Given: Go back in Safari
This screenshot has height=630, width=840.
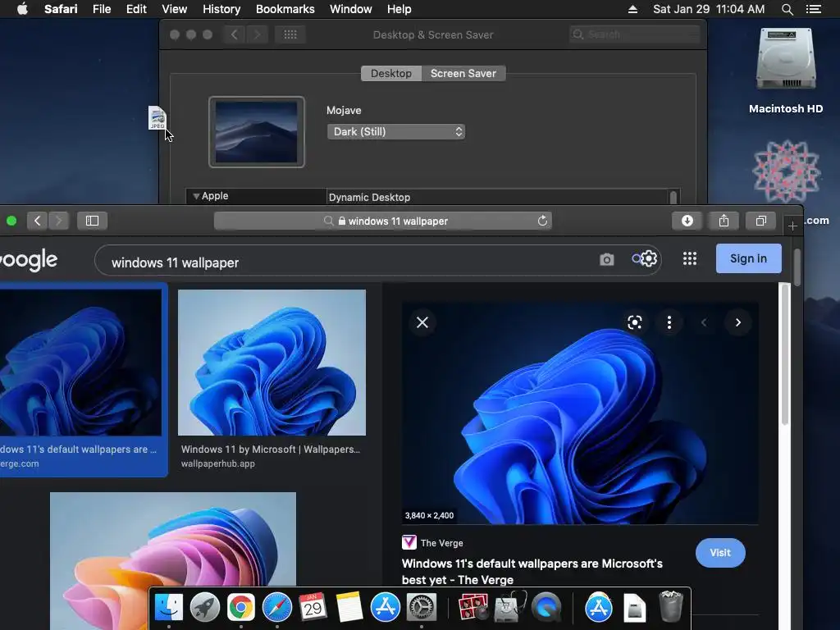Looking at the screenshot, I should (37, 221).
